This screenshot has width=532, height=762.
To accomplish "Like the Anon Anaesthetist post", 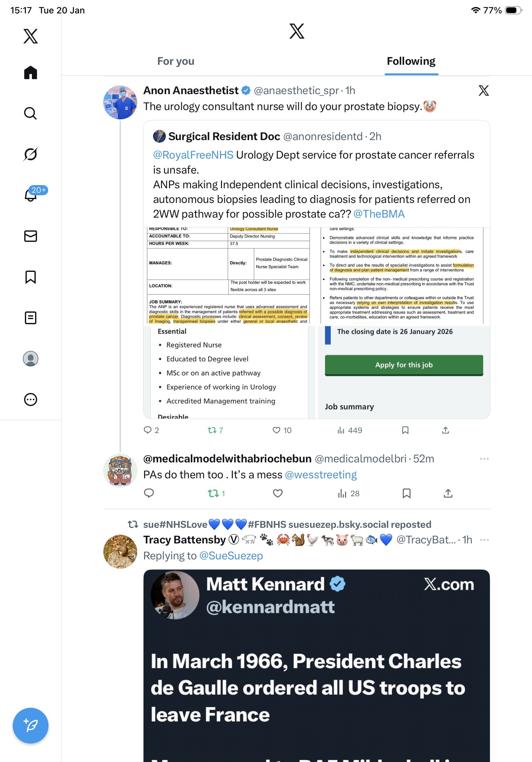I will (x=276, y=430).
